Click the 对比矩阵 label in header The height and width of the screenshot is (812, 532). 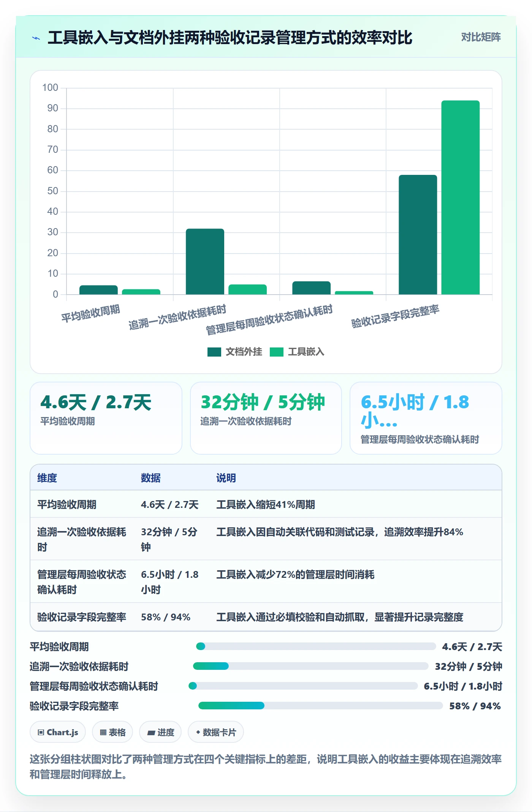(481, 37)
